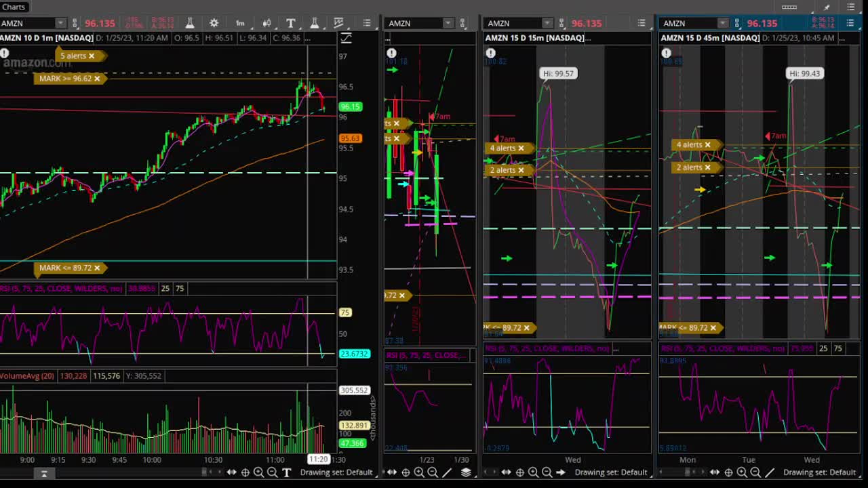Expand the second chart's AMZN symbol dropdown

[448, 23]
